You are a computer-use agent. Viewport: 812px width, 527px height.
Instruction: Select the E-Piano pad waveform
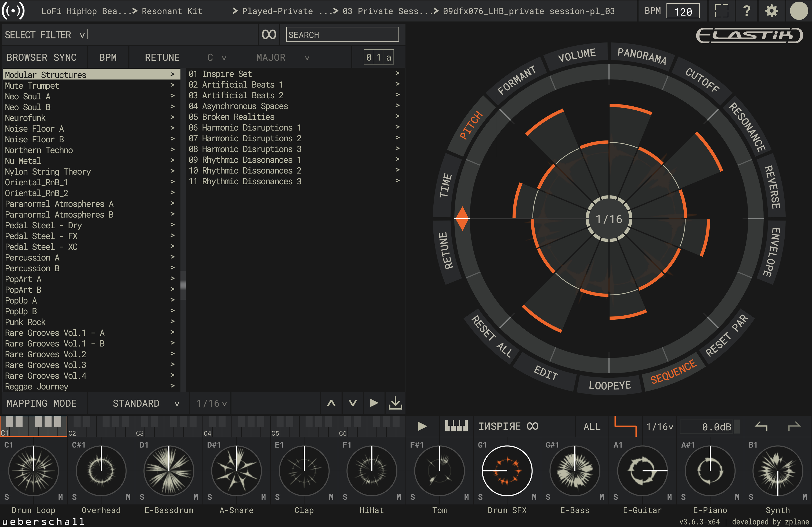710,471
